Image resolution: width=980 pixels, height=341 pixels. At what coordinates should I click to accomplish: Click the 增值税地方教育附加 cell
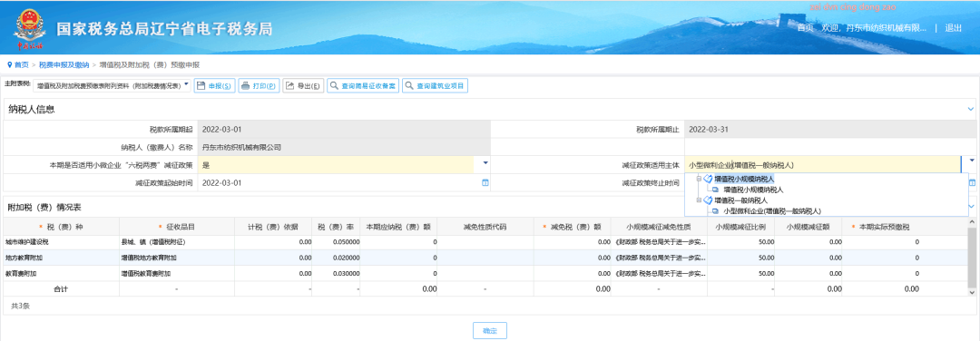pos(177,258)
